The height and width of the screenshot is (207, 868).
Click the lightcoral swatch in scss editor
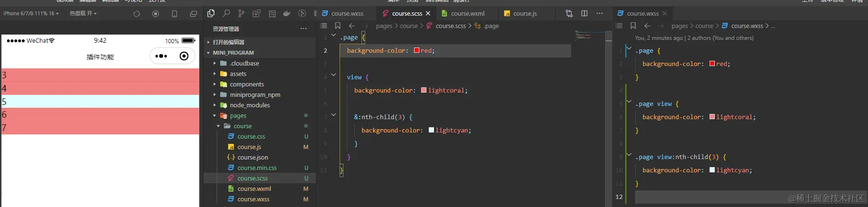coord(424,90)
